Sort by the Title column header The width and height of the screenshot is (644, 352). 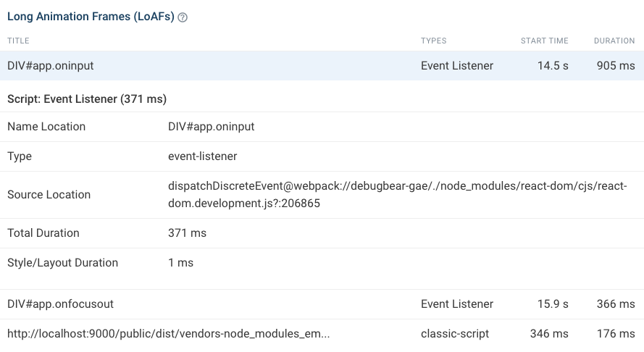click(x=18, y=41)
